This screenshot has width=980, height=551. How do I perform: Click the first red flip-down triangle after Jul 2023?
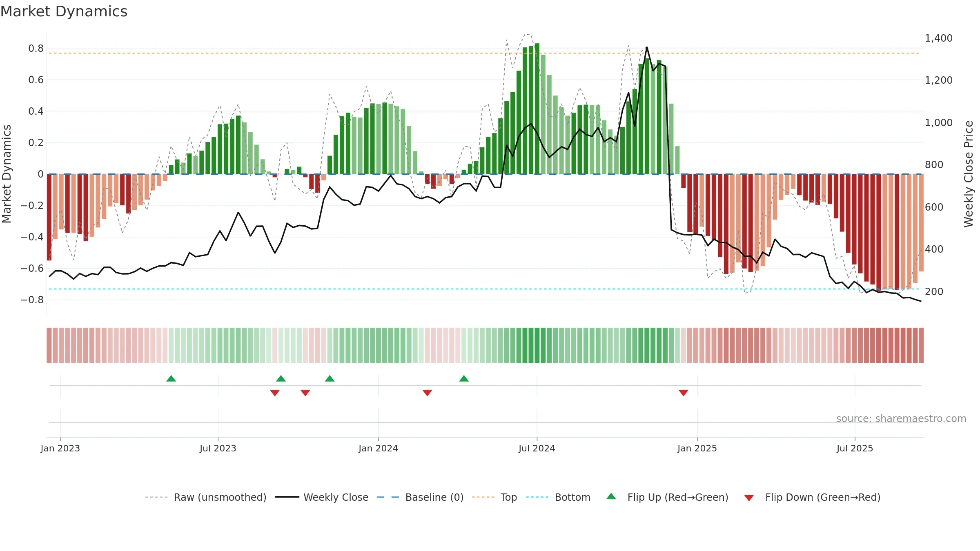pyautogui.click(x=275, y=393)
